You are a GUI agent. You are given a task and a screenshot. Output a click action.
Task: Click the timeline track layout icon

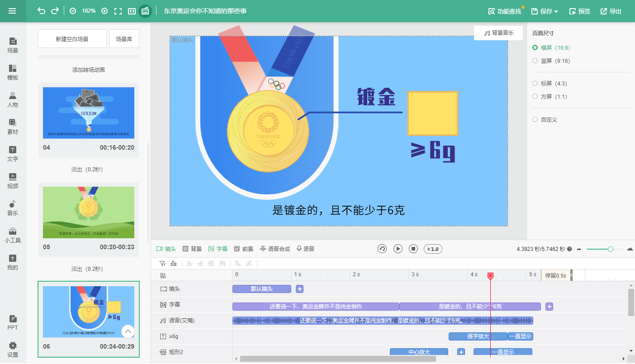click(x=174, y=263)
